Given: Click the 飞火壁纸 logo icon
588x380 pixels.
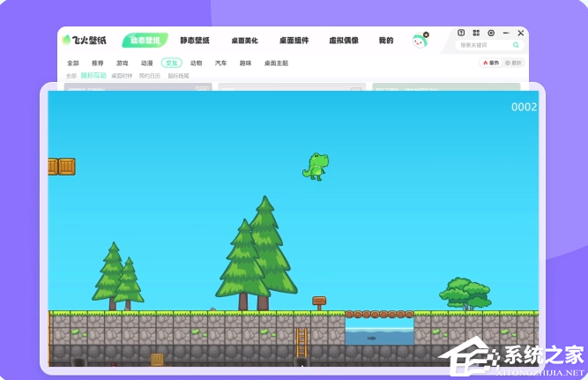Looking at the screenshot, I should pos(66,40).
